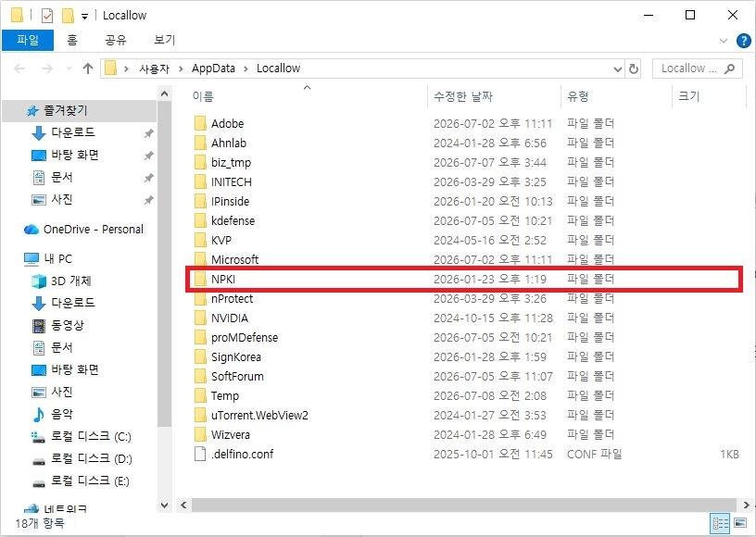The width and height of the screenshot is (756, 537).
Task: Select the nProtect folder icon
Action: pyautogui.click(x=200, y=299)
